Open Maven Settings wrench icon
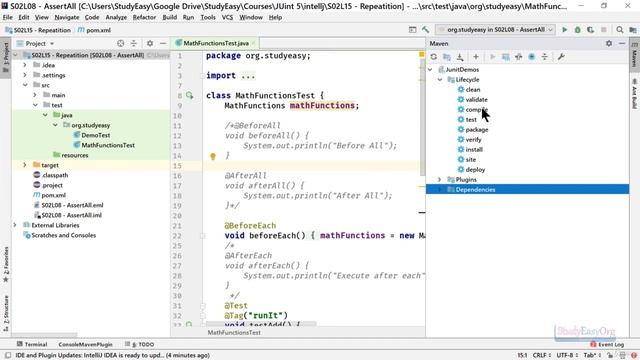The image size is (640, 360). point(561,57)
